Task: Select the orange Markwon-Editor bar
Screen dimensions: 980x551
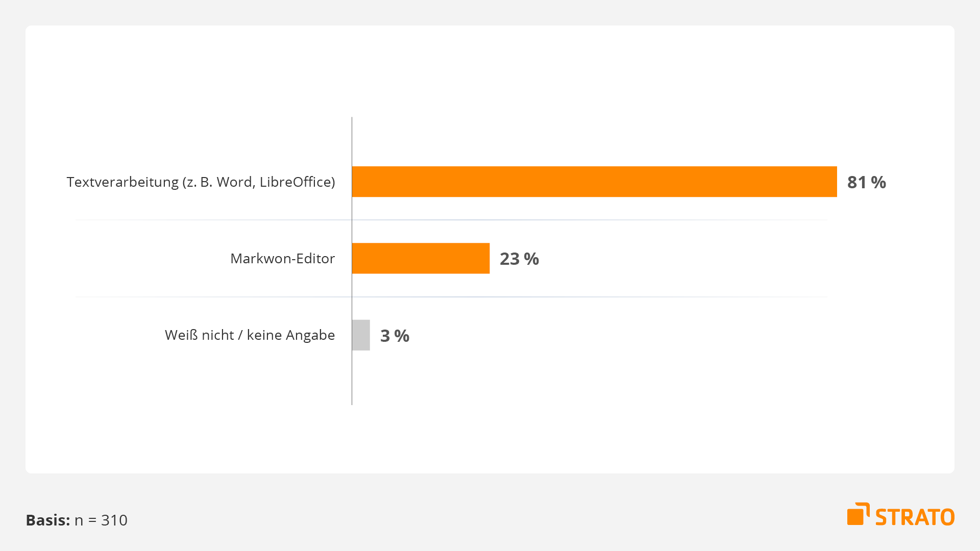Action: coord(421,258)
